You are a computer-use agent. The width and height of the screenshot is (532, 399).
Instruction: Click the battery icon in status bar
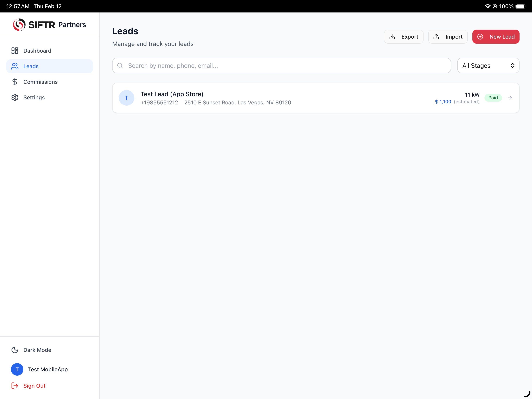click(x=521, y=6)
